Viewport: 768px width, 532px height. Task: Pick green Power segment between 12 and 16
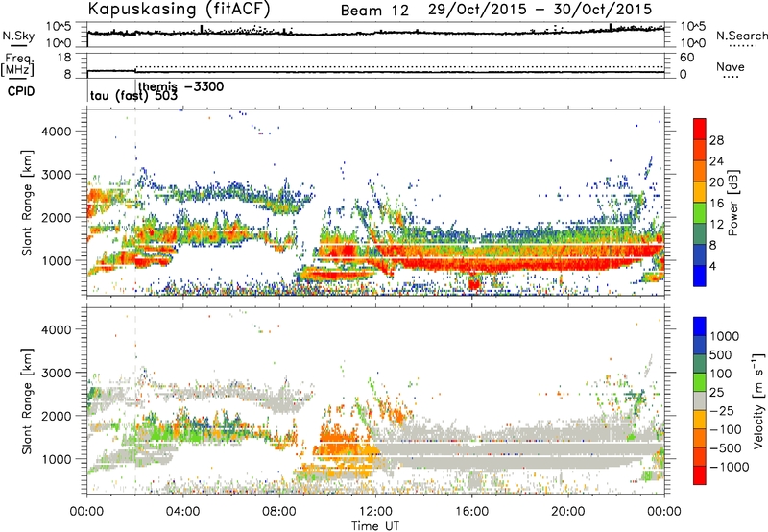tap(700, 213)
